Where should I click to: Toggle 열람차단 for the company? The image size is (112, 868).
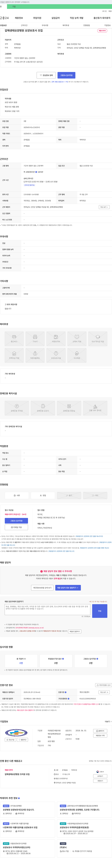coord(23,740)
